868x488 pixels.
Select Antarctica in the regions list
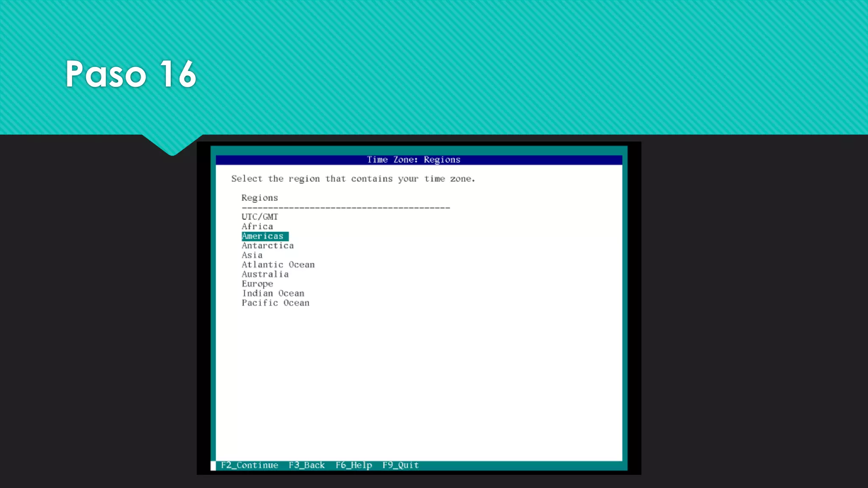coord(267,246)
